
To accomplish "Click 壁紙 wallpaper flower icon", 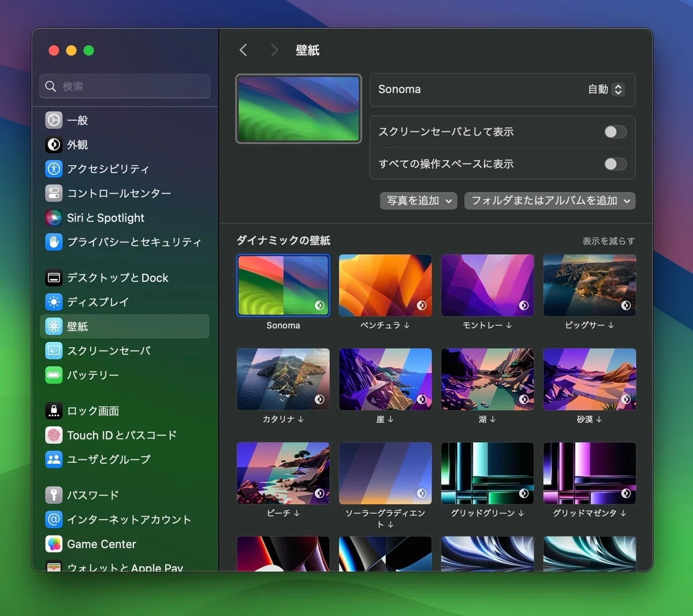I will (x=54, y=326).
